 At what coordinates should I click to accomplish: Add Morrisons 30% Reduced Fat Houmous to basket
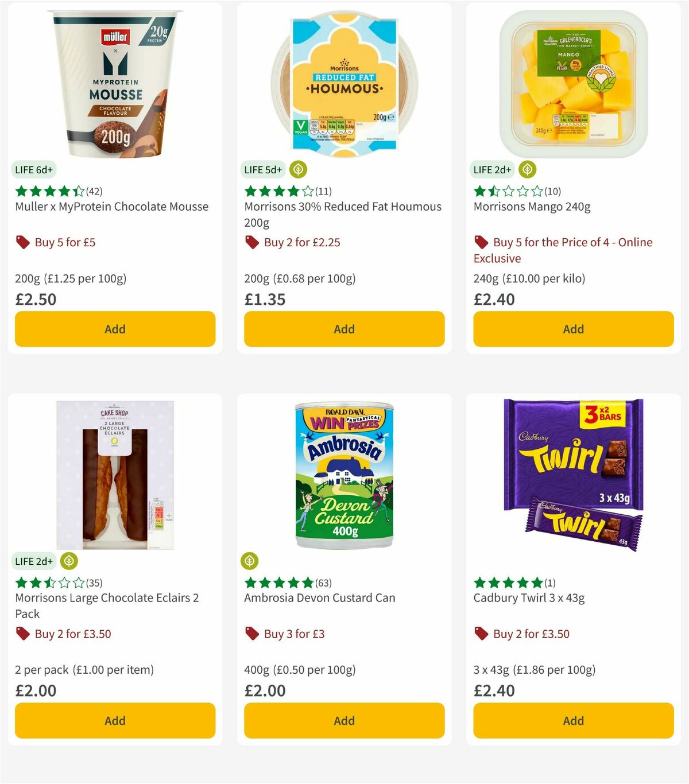point(344,329)
